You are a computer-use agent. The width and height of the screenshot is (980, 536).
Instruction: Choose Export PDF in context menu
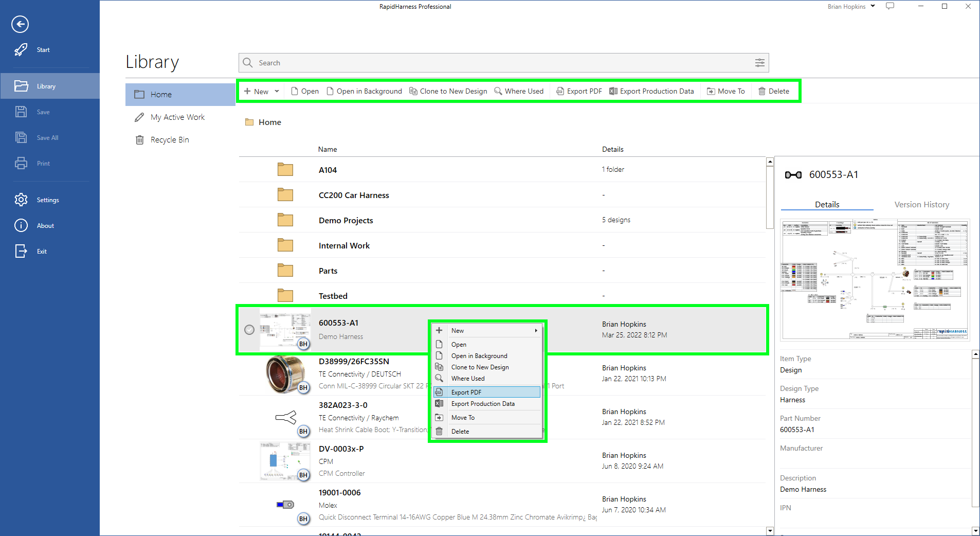coord(487,392)
